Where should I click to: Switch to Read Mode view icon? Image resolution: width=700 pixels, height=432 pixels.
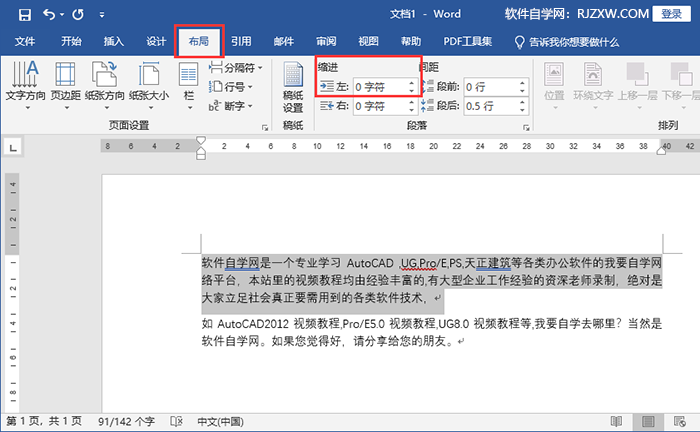(x=617, y=422)
